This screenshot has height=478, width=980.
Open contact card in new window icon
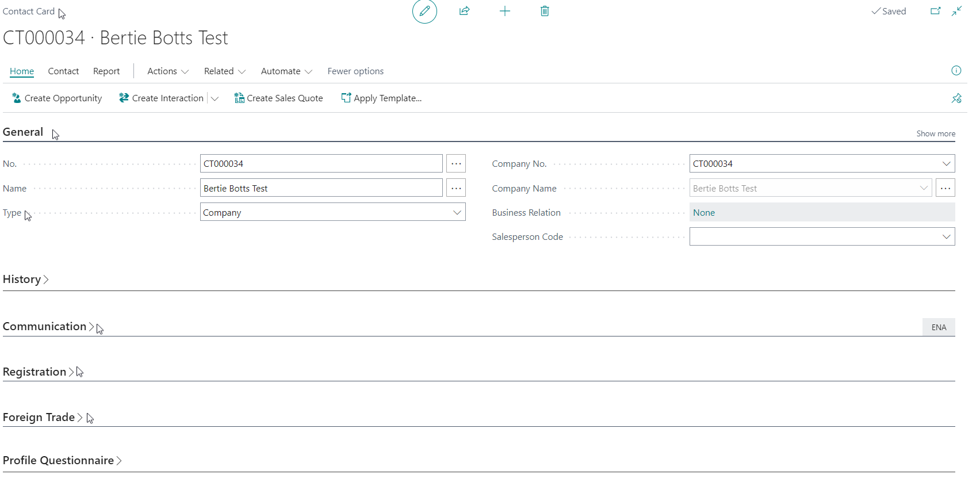[936, 11]
